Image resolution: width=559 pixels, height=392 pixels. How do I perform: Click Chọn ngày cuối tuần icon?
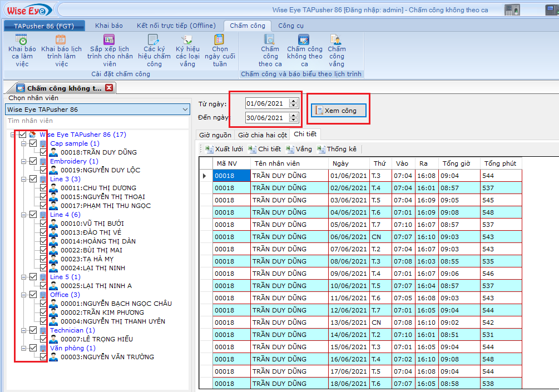point(220,40)
